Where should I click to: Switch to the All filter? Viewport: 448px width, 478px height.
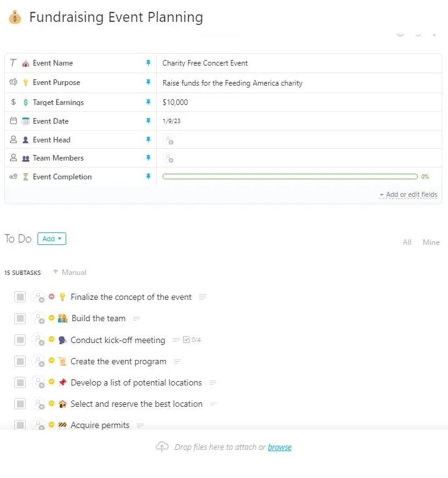coord(407,242)
